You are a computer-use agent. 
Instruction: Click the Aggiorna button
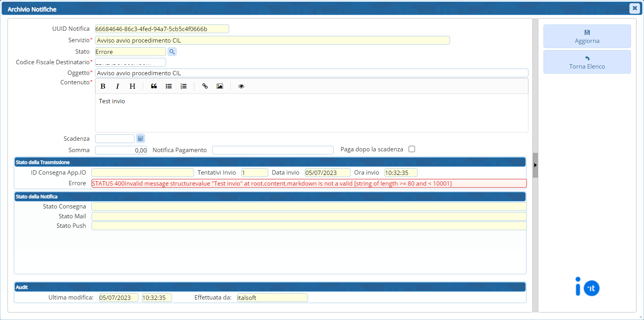[587, 36]
